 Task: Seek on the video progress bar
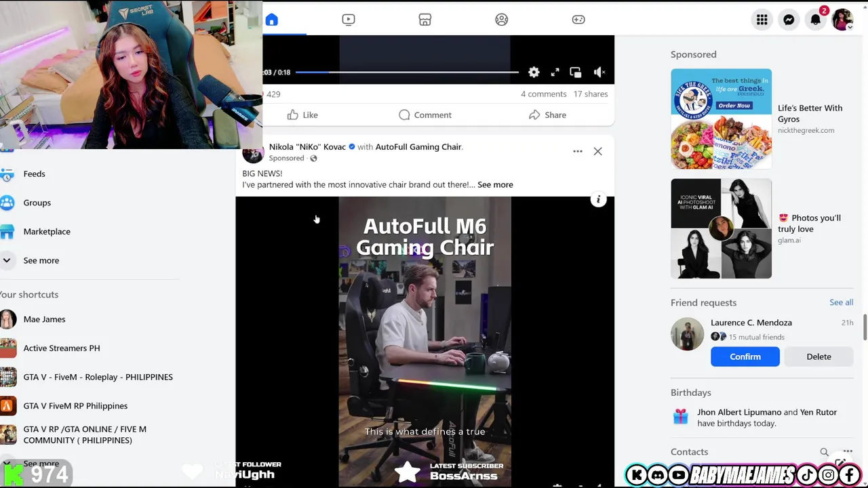(x=407, y=72)
